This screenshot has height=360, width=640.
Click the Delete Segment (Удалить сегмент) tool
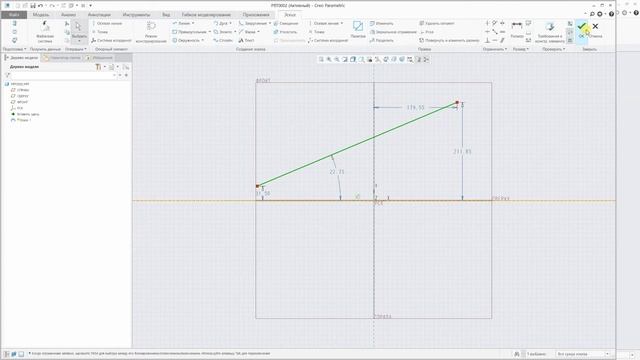click(437, 23)
